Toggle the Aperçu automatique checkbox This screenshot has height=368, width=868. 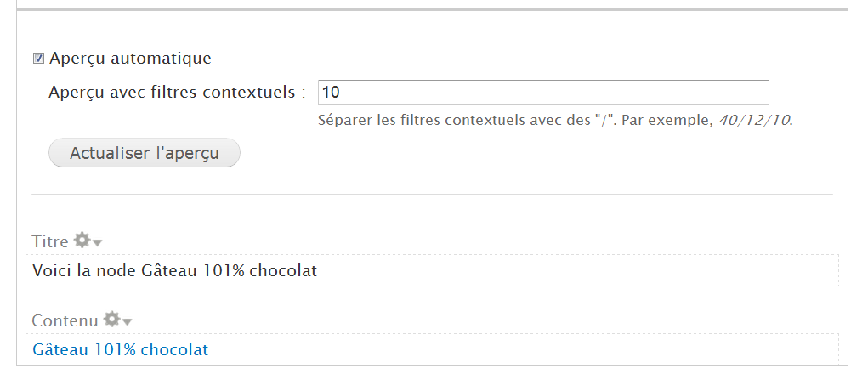(x=38, y=59)
